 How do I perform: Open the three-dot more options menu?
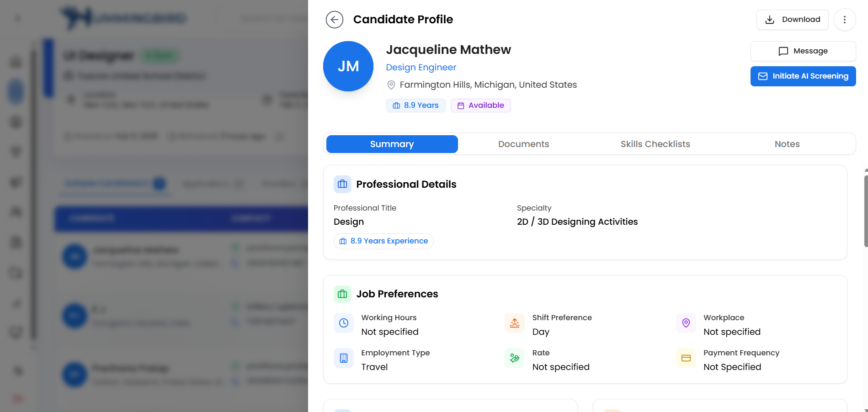click(x=844, y=20)
